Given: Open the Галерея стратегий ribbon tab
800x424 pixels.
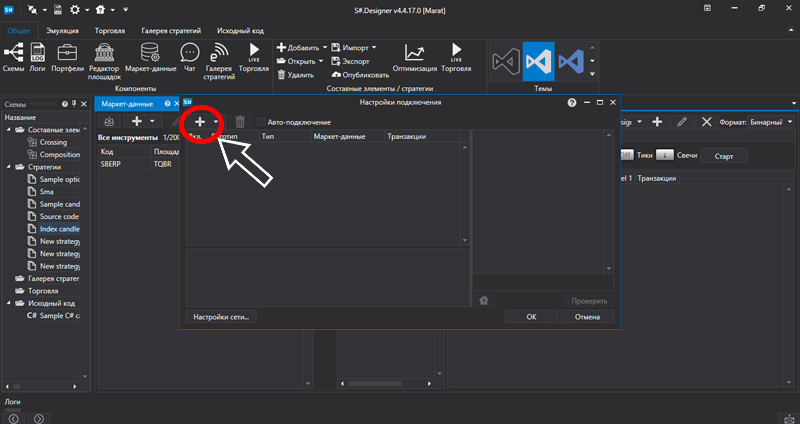Looking at the screenshot, I should click(171, 31).
